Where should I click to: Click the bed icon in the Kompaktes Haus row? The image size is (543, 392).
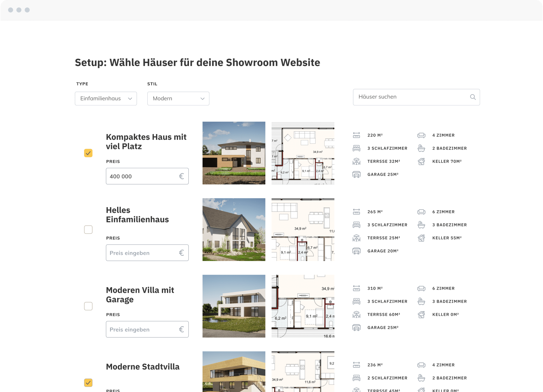click(356, 148)
